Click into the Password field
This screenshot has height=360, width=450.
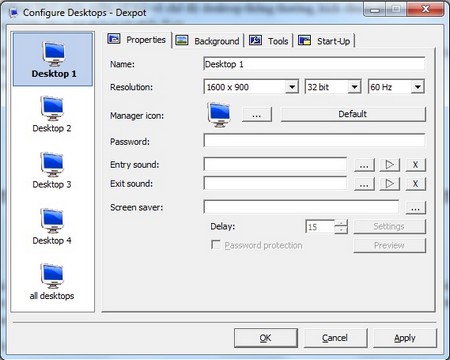coord(314,140)
